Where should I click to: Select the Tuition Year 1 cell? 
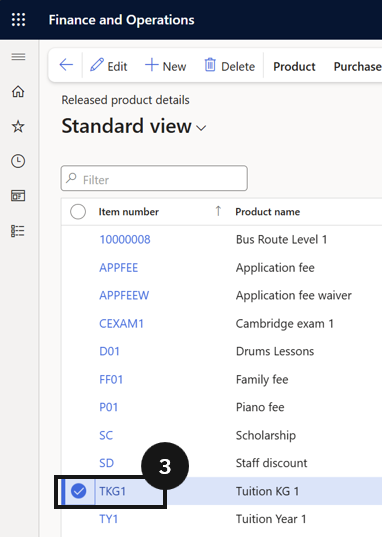coord(271,519)
